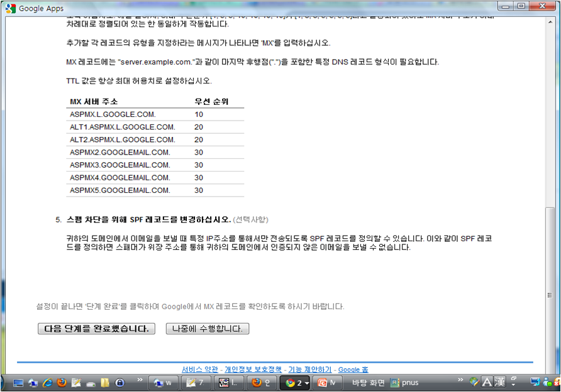Image resolution: width=561 pixels, height=392 pixels.
Task: Click the blue padlock quick launch icon
Action: (120, 383)
